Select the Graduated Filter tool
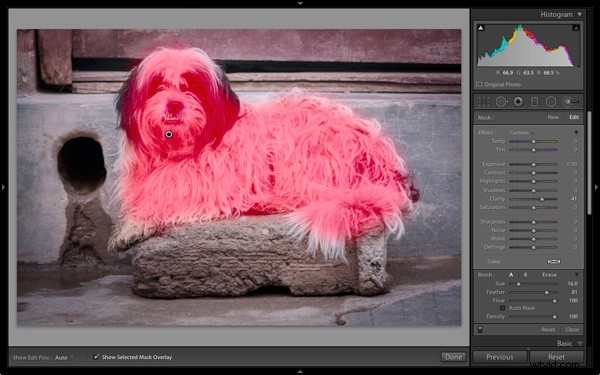600x375 pixels. (x=535, y=102)
